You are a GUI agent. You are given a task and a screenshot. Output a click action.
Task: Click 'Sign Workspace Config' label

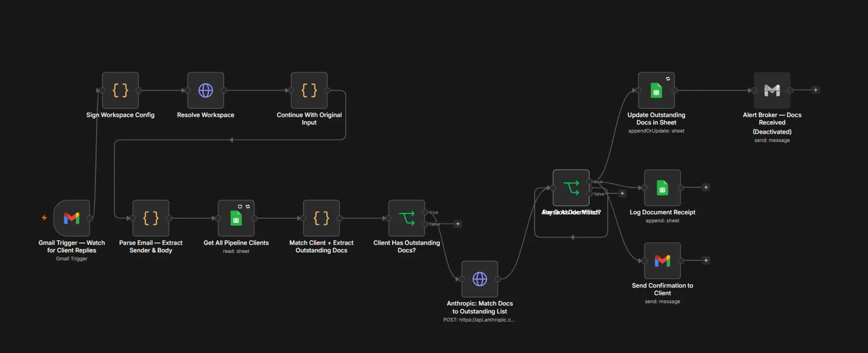[x=120, y=115]
